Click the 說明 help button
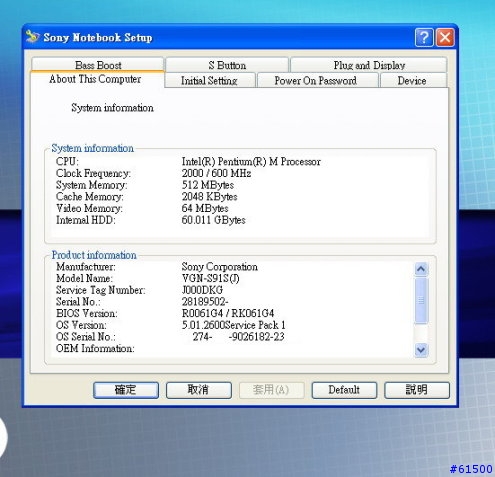 click(x=417, y=390)
